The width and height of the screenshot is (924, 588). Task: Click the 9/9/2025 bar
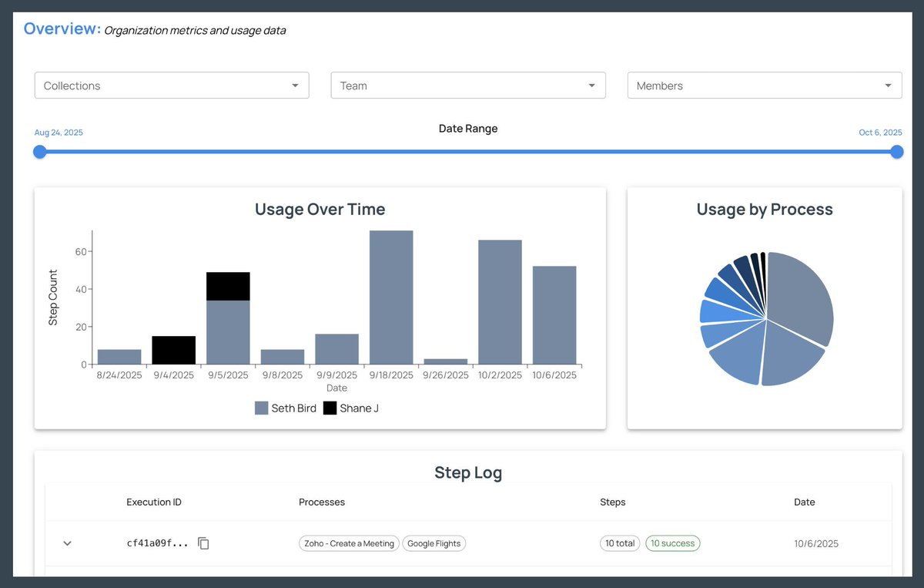[336, 349]
